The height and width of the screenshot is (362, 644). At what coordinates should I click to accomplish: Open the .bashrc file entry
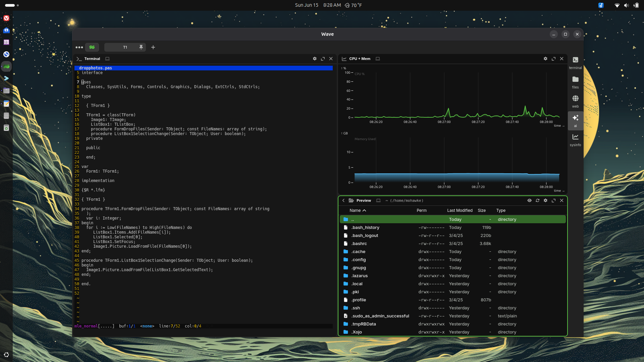pos(359,244)
